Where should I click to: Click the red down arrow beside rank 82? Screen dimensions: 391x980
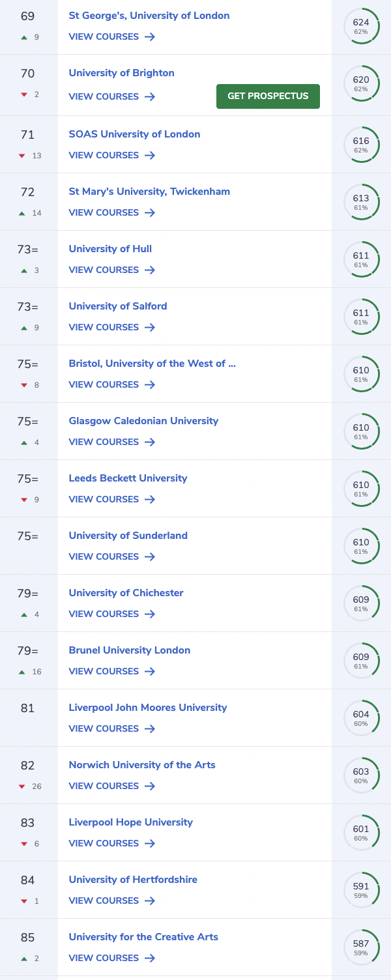[23, 787]
